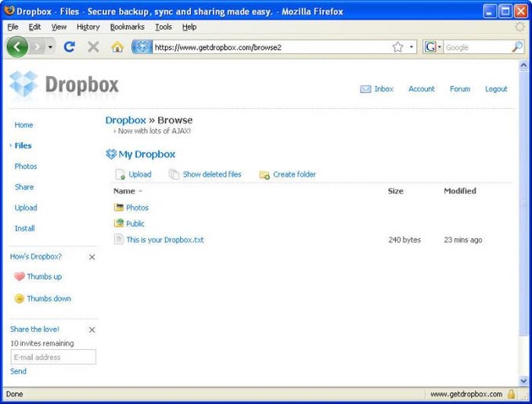Sort by the Name column header

(124, 191)
